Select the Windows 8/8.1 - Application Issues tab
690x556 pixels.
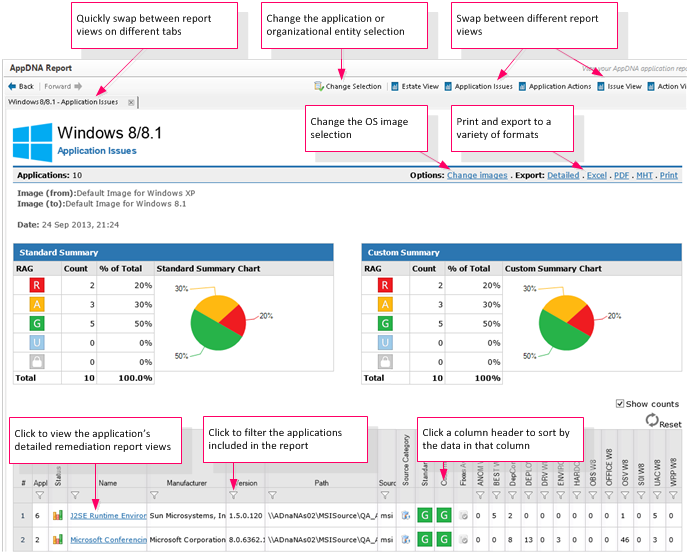[x=63, y=102]
